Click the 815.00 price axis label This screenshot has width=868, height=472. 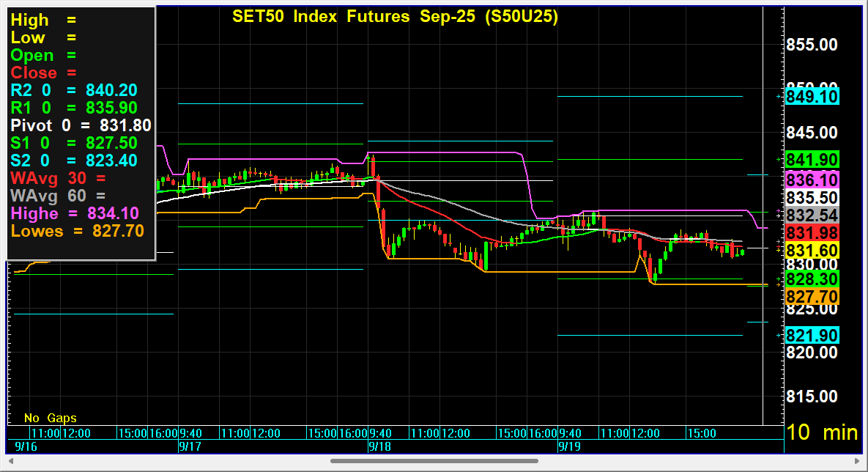click(x=812, y=397)
